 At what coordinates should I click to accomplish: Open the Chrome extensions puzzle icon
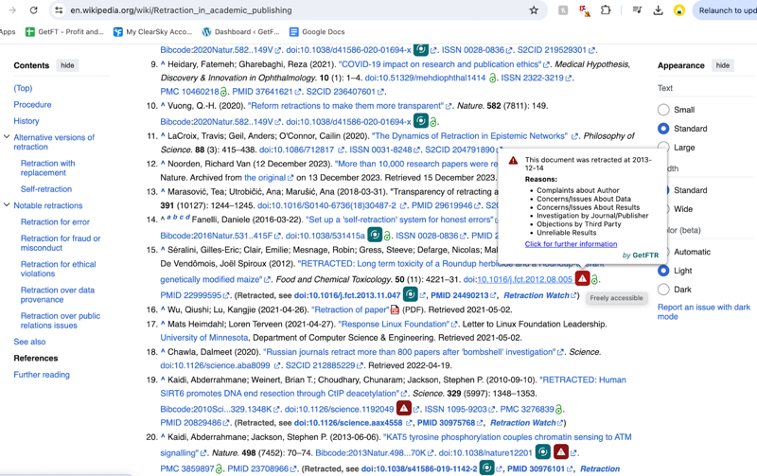[x=606, y=10]
